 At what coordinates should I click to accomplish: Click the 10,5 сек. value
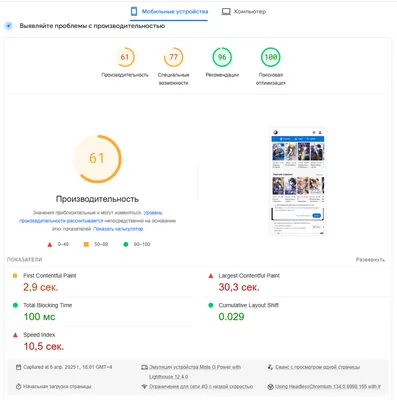coord(43,346)
